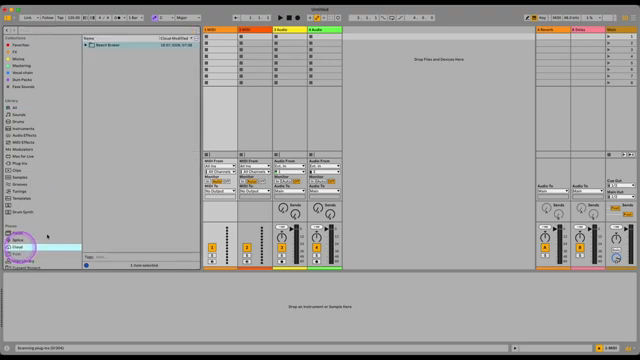Screen dimensions: 640x360
Task: Adjust track 3 pan knob
Action: (282, 237)
